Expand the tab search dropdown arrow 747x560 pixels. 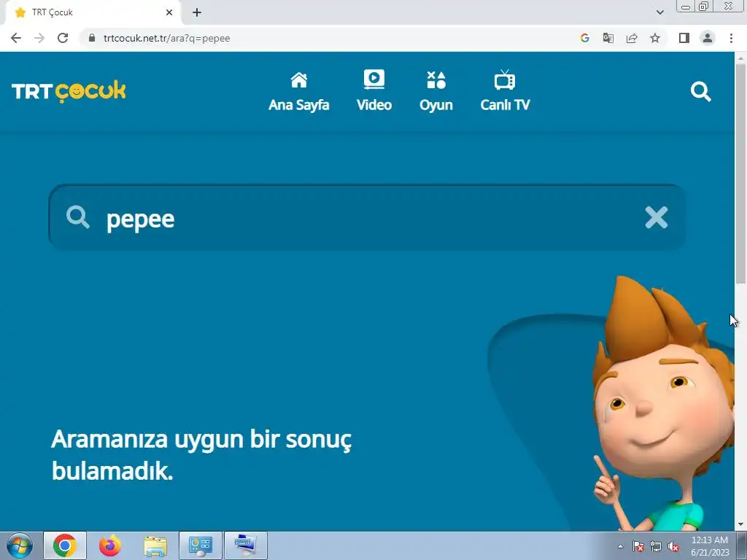pos(659,12)
